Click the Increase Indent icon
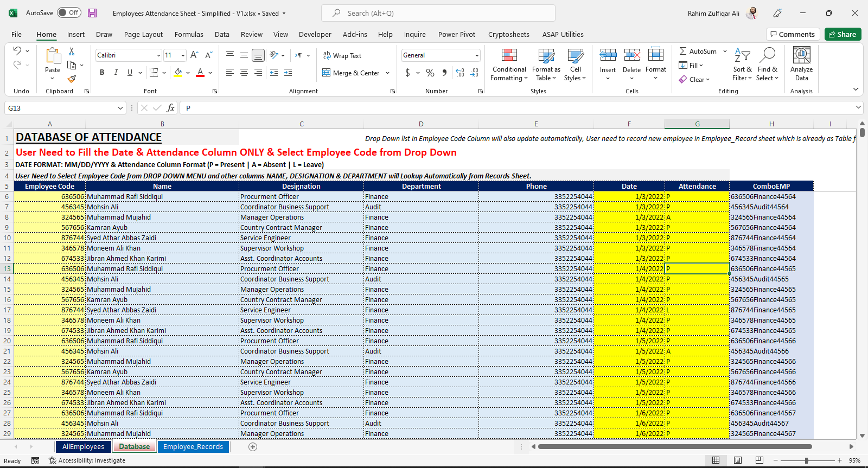This screenshot has width=868, height=468. pyautogui.click(x=288, y=72)
